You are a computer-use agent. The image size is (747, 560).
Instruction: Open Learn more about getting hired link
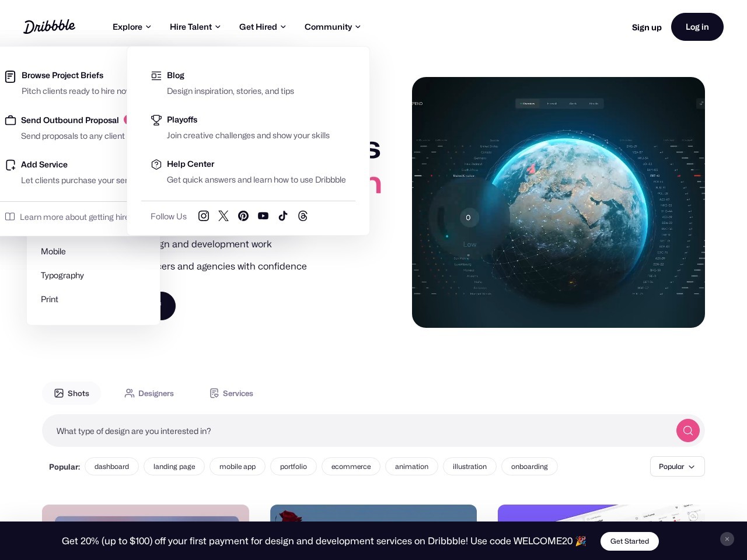(67, 217)
